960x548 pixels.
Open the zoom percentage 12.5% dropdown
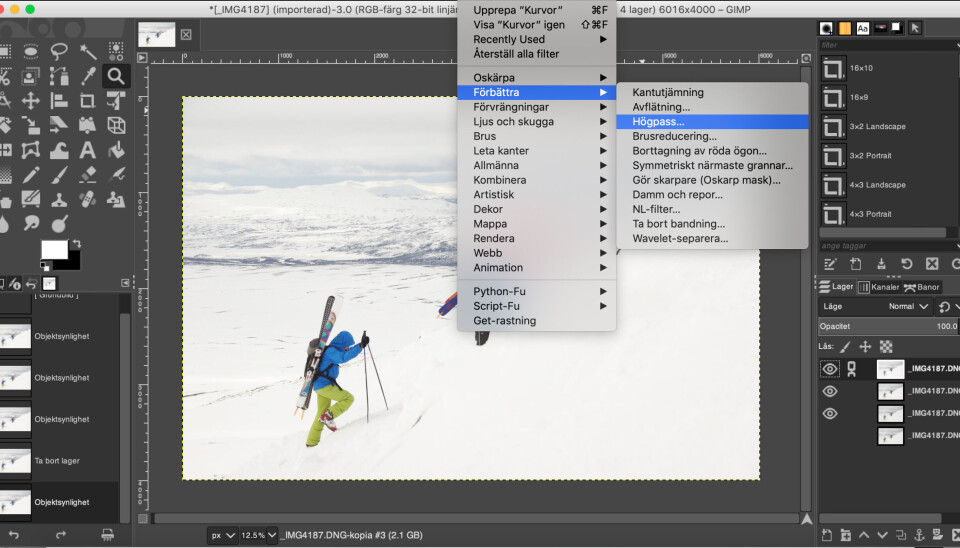pyautogui.click(x=258, y=535)
